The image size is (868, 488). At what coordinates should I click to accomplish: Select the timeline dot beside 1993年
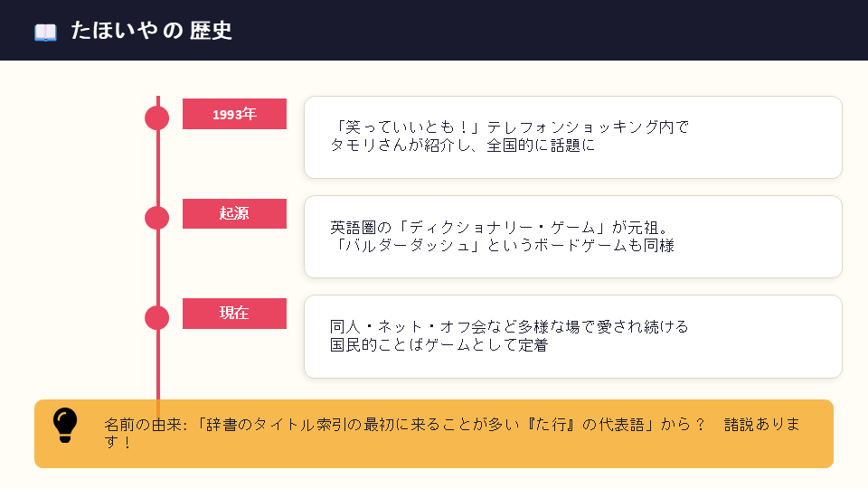click(x=157, y=118)
